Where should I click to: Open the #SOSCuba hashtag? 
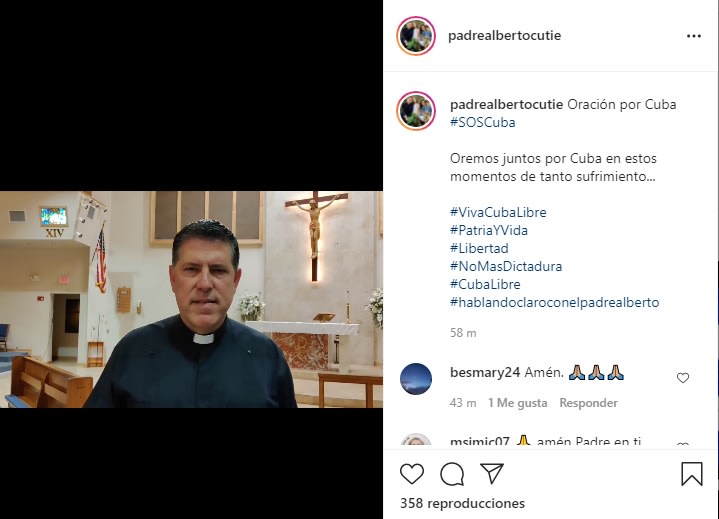point(483,122)
